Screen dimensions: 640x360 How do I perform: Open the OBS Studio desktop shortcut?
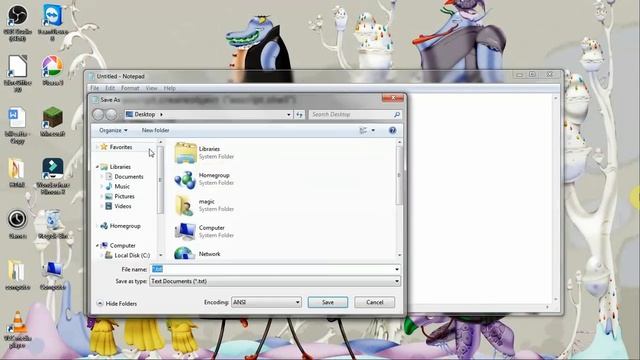[17, 22]
